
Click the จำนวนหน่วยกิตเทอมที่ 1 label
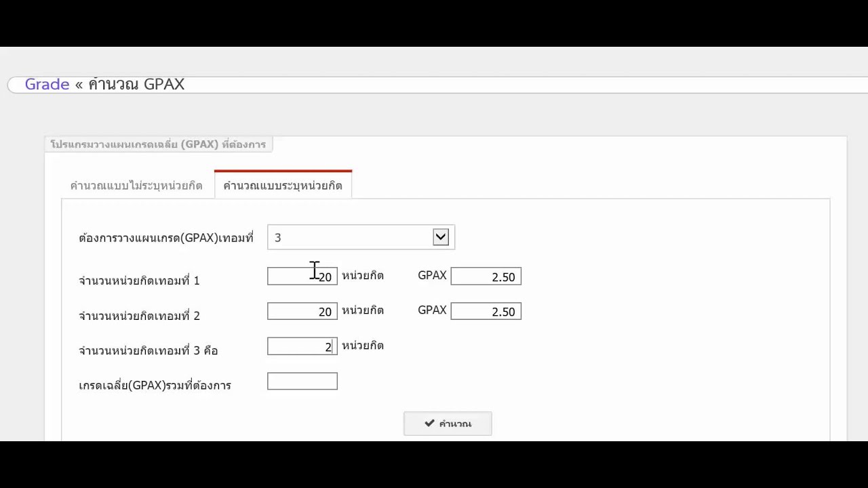[x=139, y=280]
